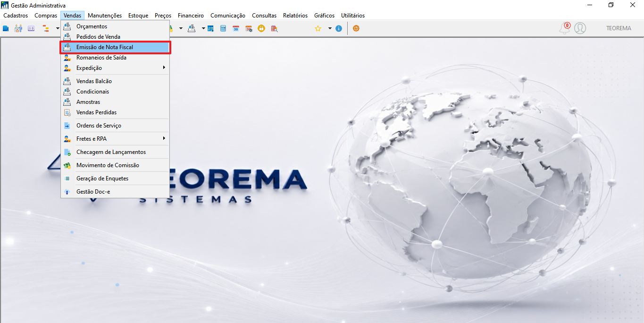Open the Preços menu

coord(163,16)
